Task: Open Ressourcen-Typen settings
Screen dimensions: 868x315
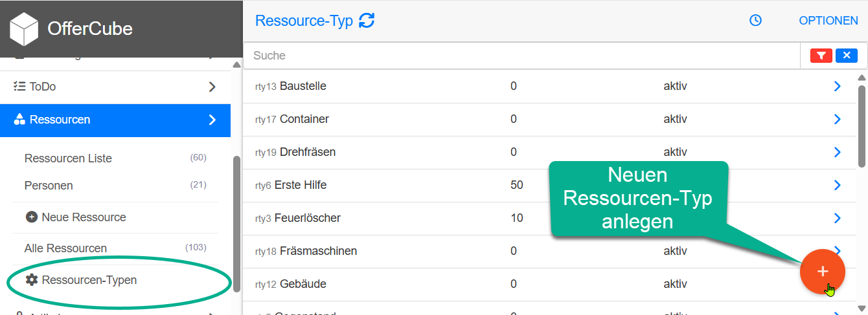Action: click(89, 280)
